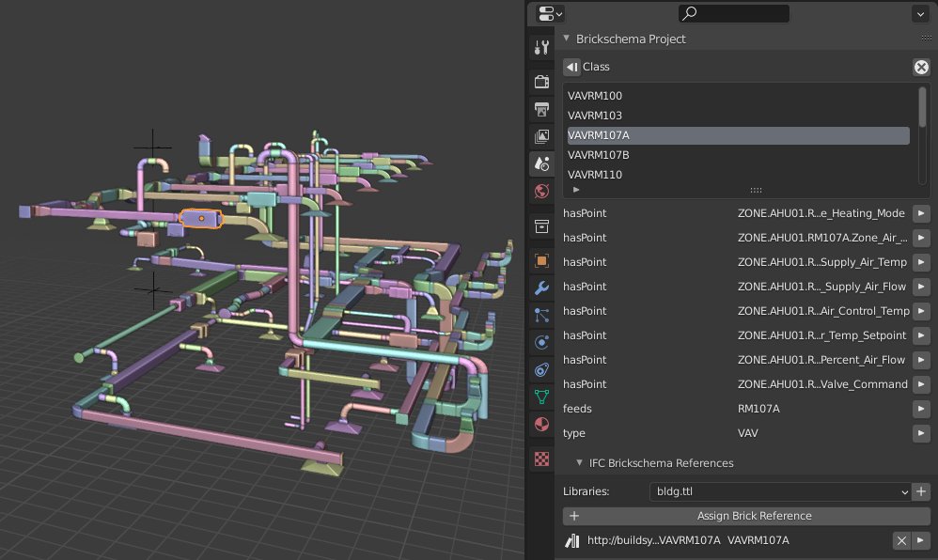This screenshot has width=938, height=560.
Task: Select the orange highlighted VAV box in viewport
Action: tap(201, 218)
